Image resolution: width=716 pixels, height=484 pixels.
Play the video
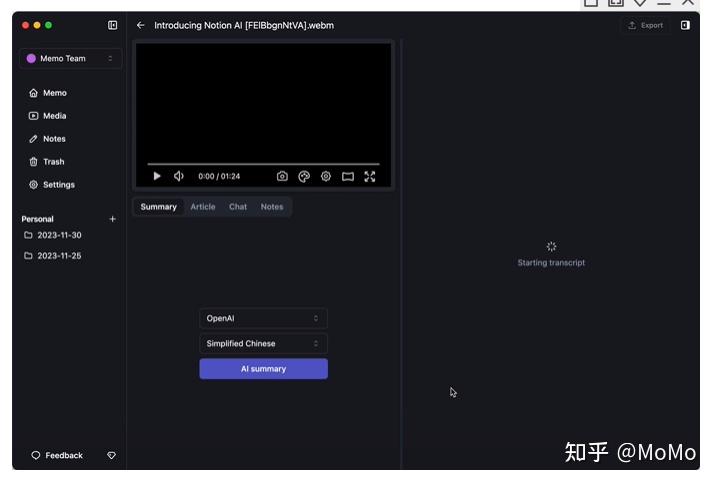click(x=157, y=176)
